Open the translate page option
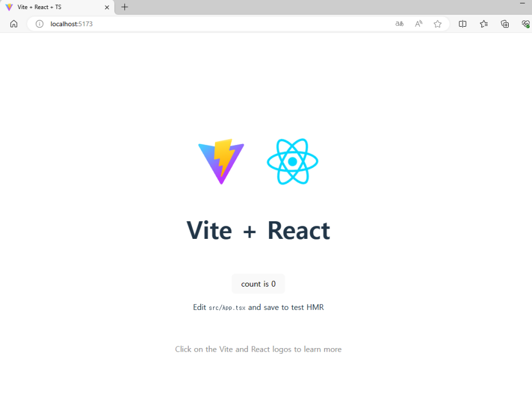Viewport: 532px width, 401px height. pos(400,24)
